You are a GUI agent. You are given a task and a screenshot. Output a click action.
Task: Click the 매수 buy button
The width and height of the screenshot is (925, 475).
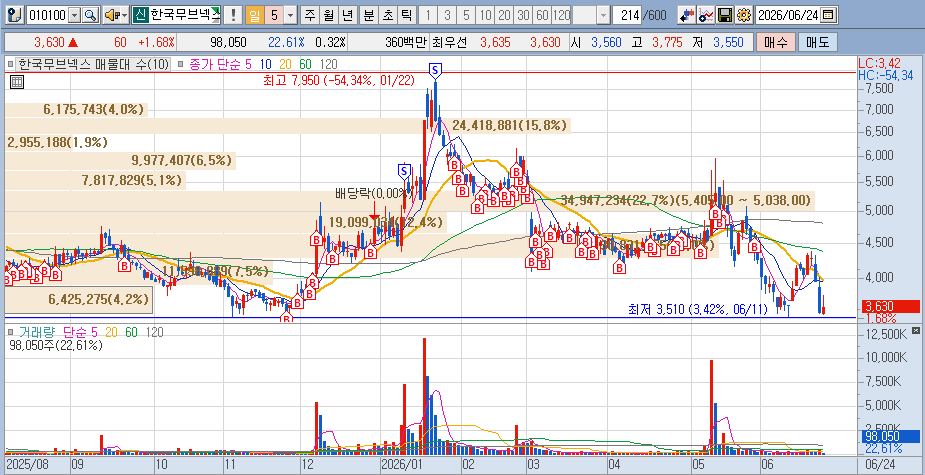[x=775, y=42]
